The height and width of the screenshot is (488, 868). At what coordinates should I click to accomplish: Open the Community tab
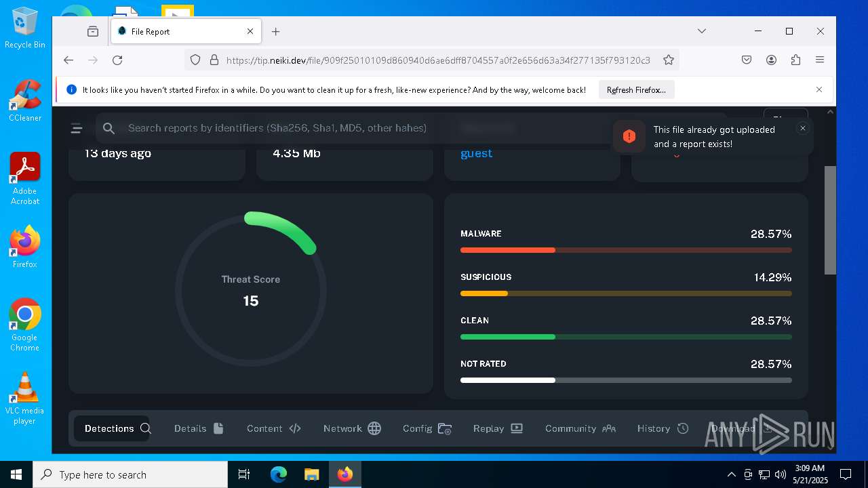pos(580,428)
